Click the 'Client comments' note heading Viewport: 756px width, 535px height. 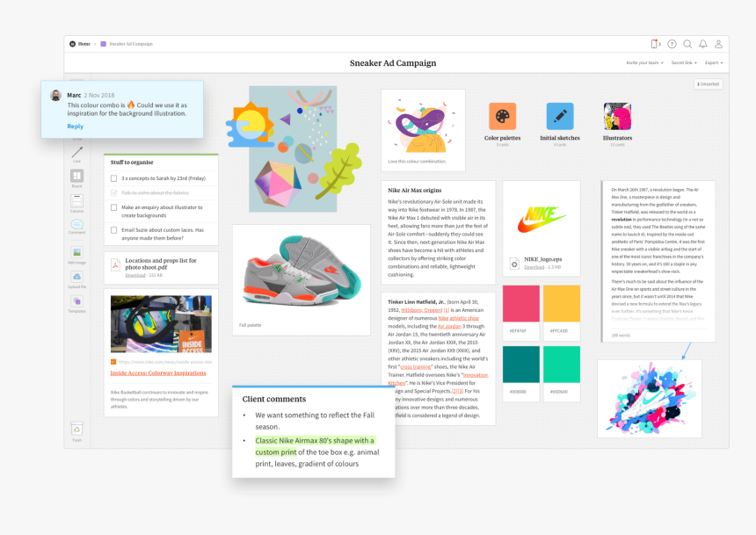point(274,399)
